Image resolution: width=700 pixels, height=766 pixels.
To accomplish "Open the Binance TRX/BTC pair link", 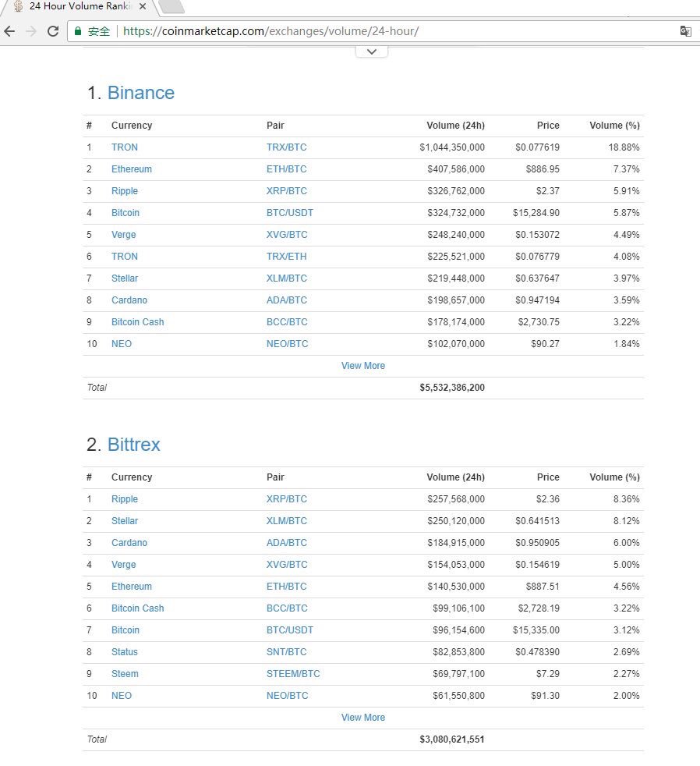I will tap(287, 147).
